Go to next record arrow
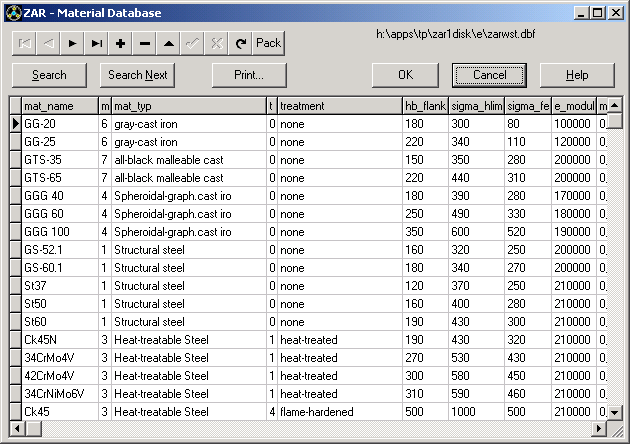The image size is (630, 444). click(73, 43)
